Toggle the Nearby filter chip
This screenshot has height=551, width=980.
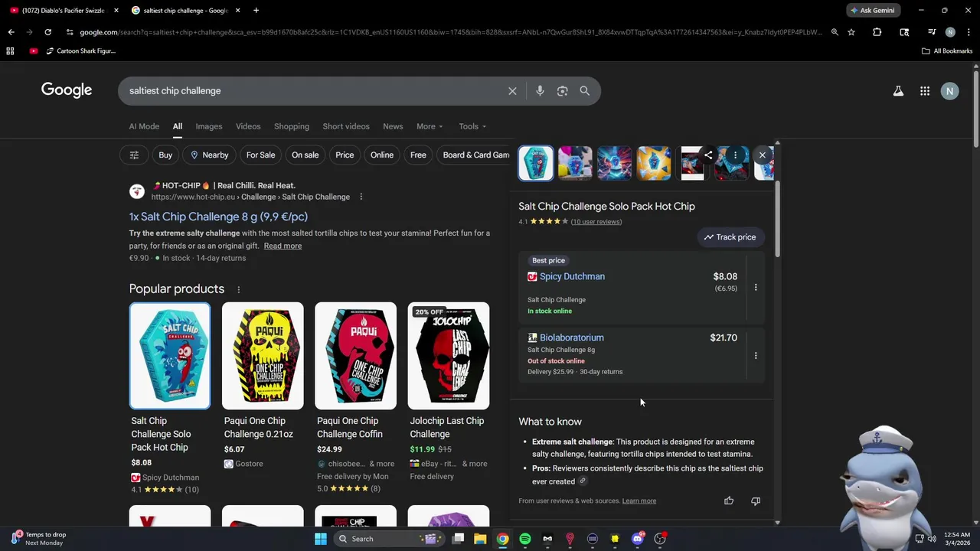[209, 155]
